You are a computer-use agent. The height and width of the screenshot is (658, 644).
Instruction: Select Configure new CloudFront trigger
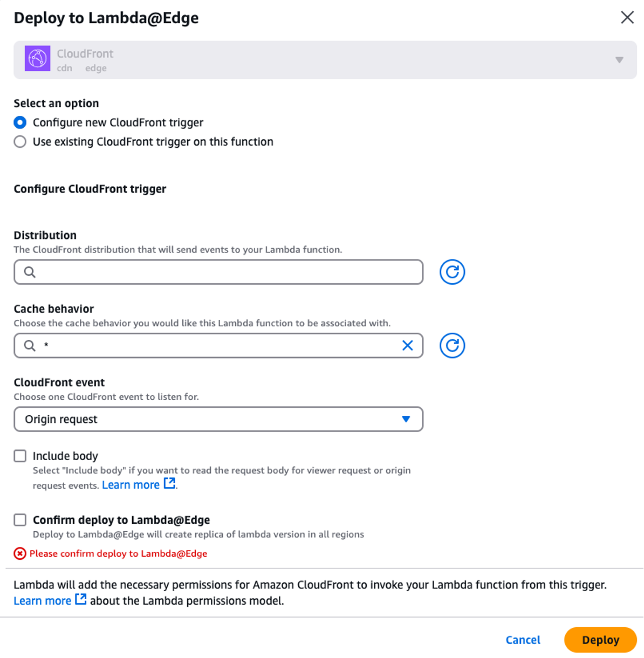tap(19, 122)
